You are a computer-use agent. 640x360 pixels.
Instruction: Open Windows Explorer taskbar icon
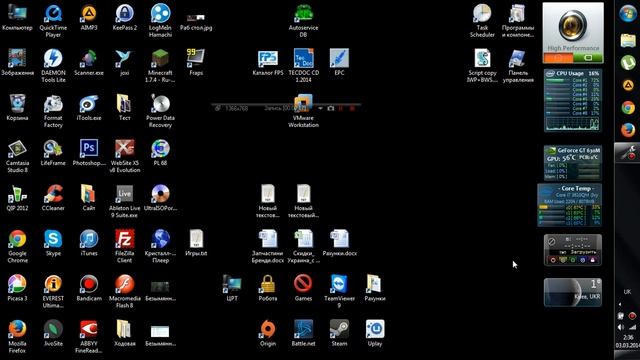(628, 40)
